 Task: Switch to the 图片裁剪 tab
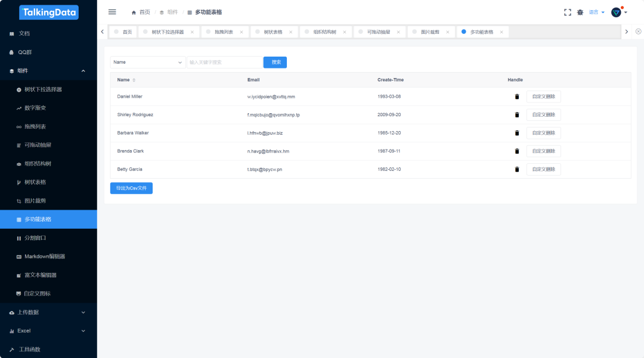click(x=430, y=32)
